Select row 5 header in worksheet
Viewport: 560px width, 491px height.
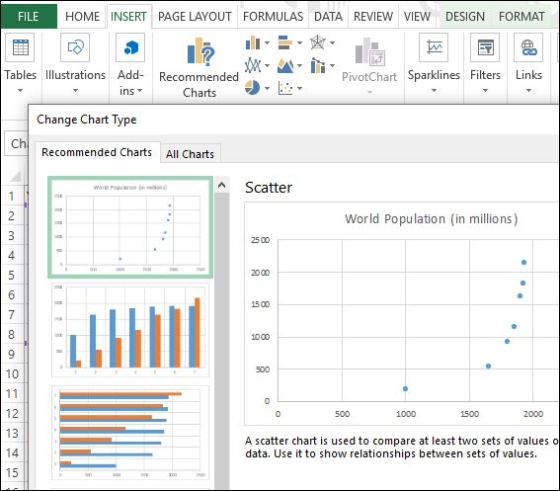click(x=11, y=275)
